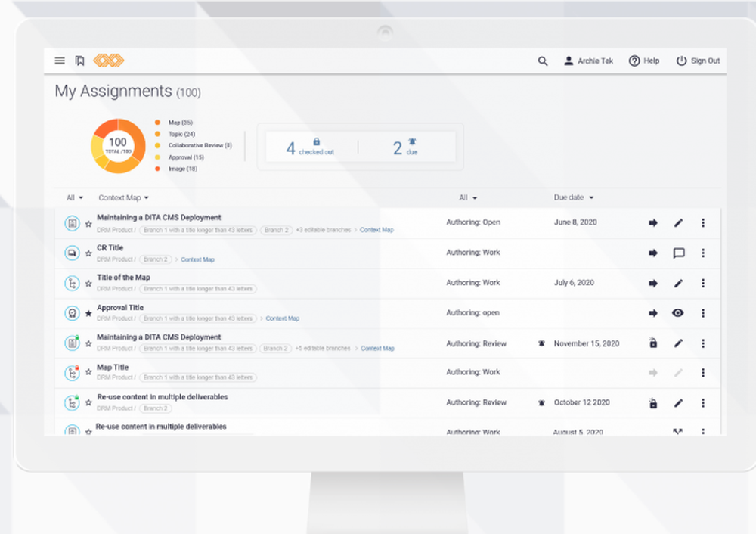Open the Context Map filter dropdown
The height and width of the screenshot is (534, 756).
pyautogui.click(x=122, y=197)
